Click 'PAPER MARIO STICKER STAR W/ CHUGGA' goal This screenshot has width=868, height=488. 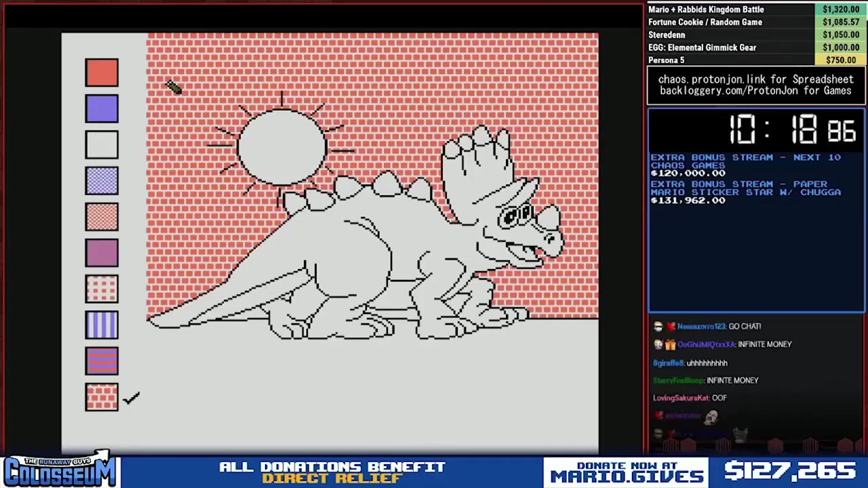tap(745, 188)
